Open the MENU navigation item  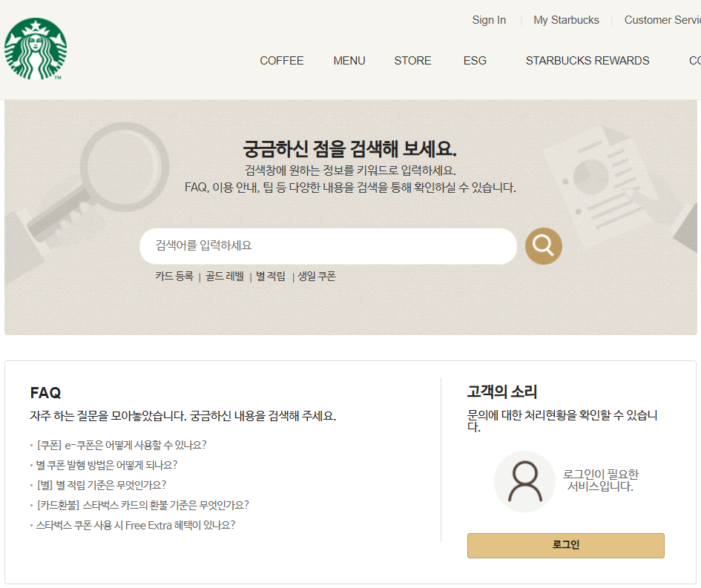pos(349,61)
